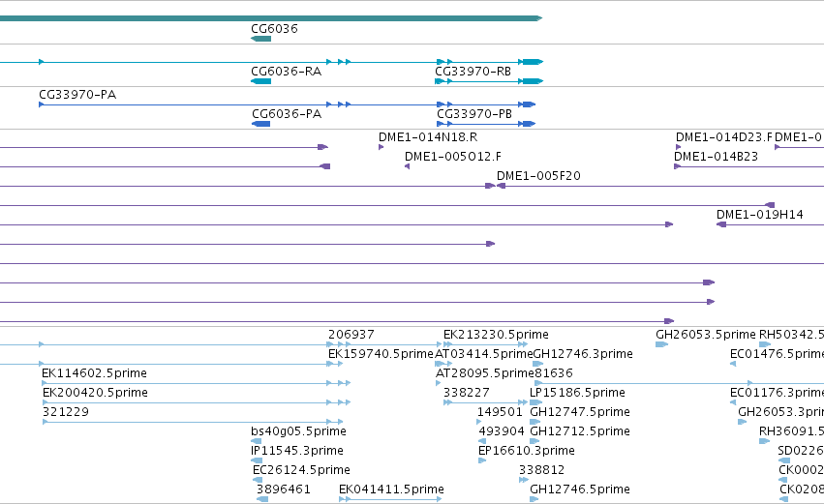
Task: Click the 149501 EST label
Action: pyautogui.click(x=500, y=413)
